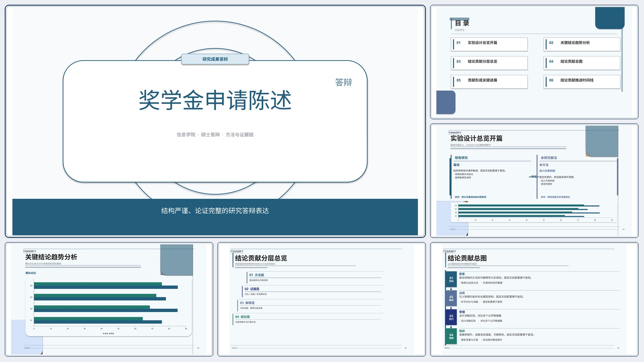Screen dimensions: 644x362
Task: Click footer text 结构严谨、论证完整的研究答辩表达
Action: coord(215,210)
